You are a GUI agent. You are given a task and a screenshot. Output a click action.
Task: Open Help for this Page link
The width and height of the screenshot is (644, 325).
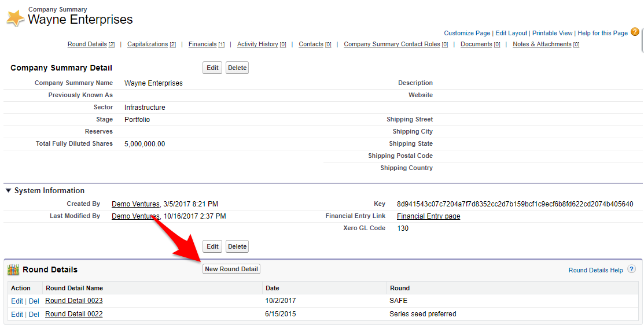(602, 33)
